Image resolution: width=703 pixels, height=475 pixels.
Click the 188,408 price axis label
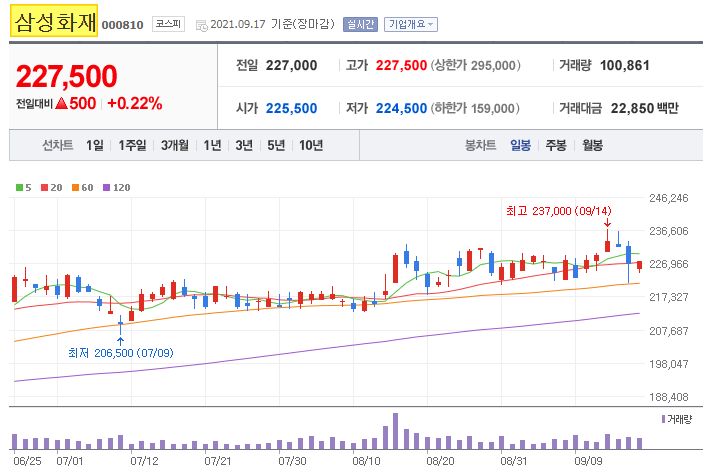[x=668, y=397]
